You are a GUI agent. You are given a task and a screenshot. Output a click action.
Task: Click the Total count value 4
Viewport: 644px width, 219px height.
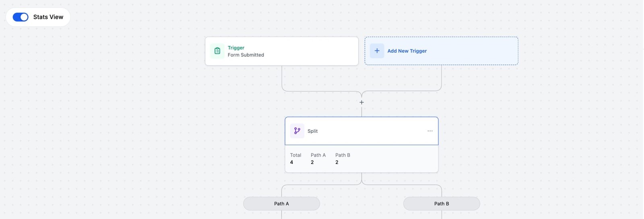click(291, 162)
